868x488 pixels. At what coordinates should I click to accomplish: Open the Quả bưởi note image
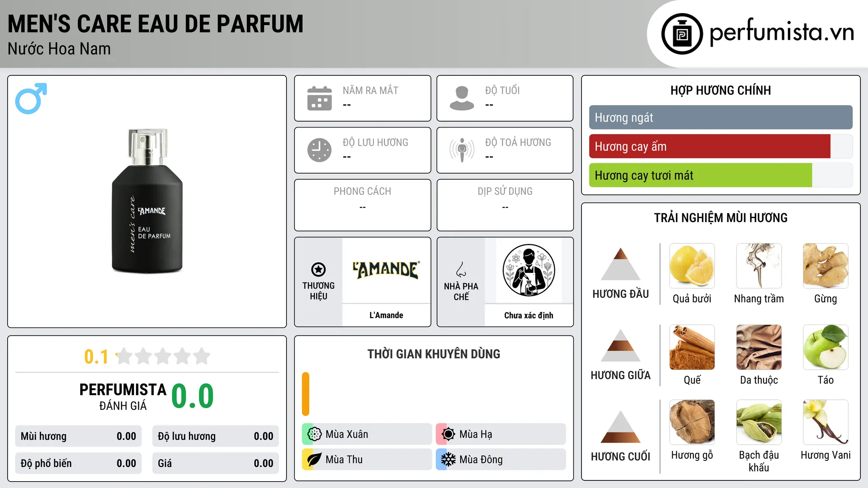[x=692, y=266]
